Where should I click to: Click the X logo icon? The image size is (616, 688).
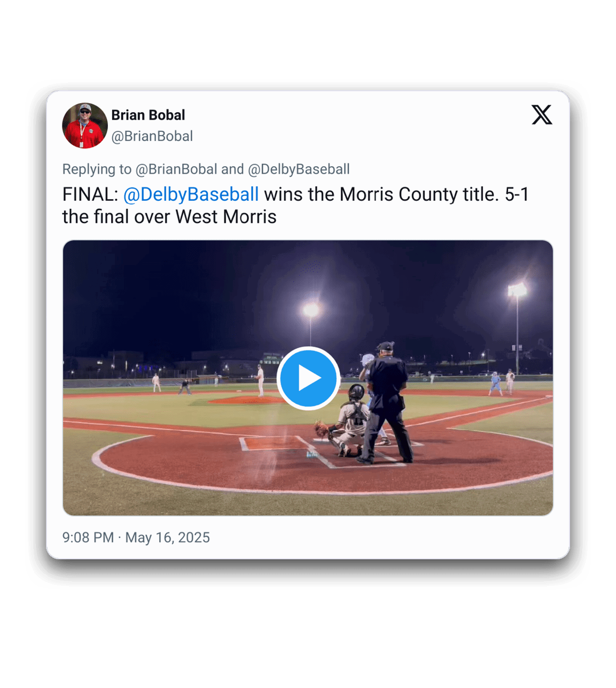click(542, 115)
